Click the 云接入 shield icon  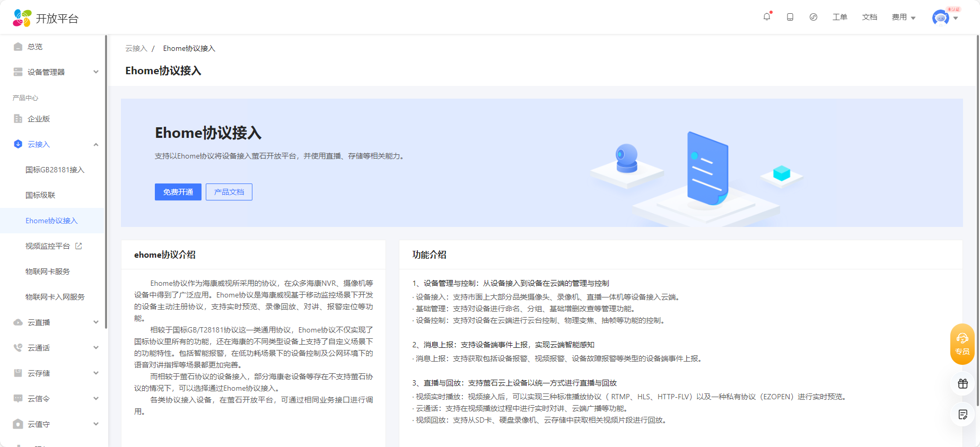click(x=18, y=144)
